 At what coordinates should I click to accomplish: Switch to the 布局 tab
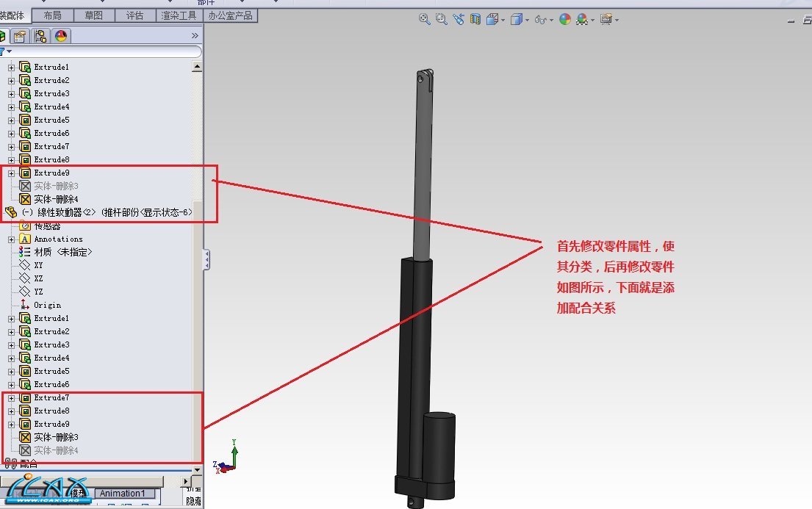coord(53,15)
